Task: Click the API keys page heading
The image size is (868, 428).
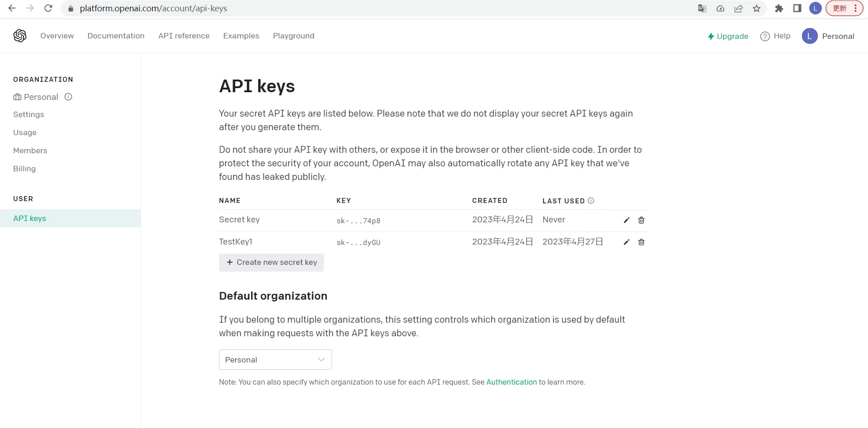Action: coord(257,86)
